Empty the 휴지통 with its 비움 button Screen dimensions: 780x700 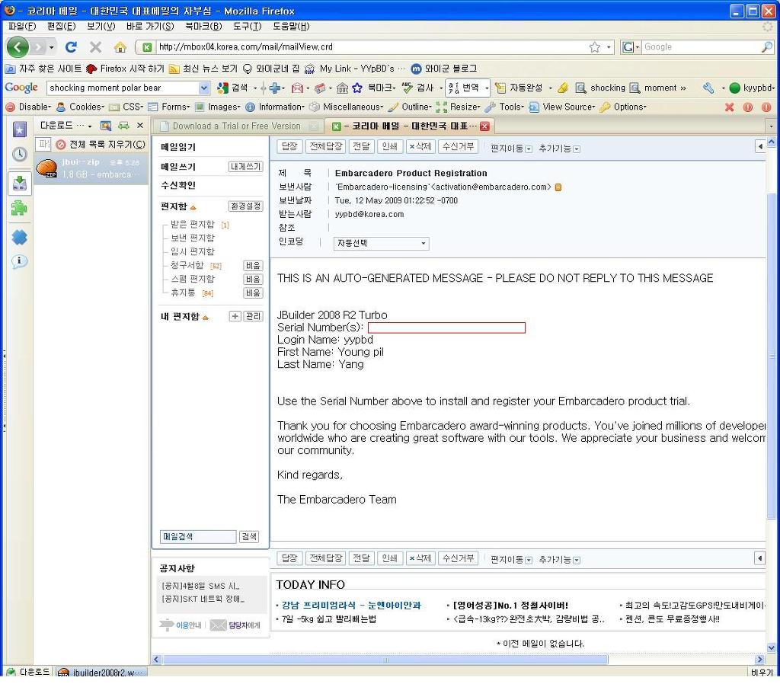[x=253, y=293]
